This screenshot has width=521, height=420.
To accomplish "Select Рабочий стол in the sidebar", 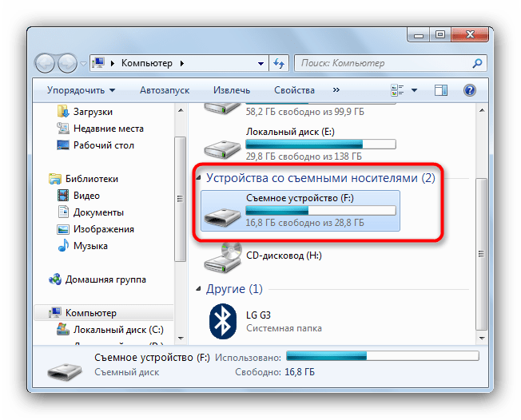I will (104, 145).
